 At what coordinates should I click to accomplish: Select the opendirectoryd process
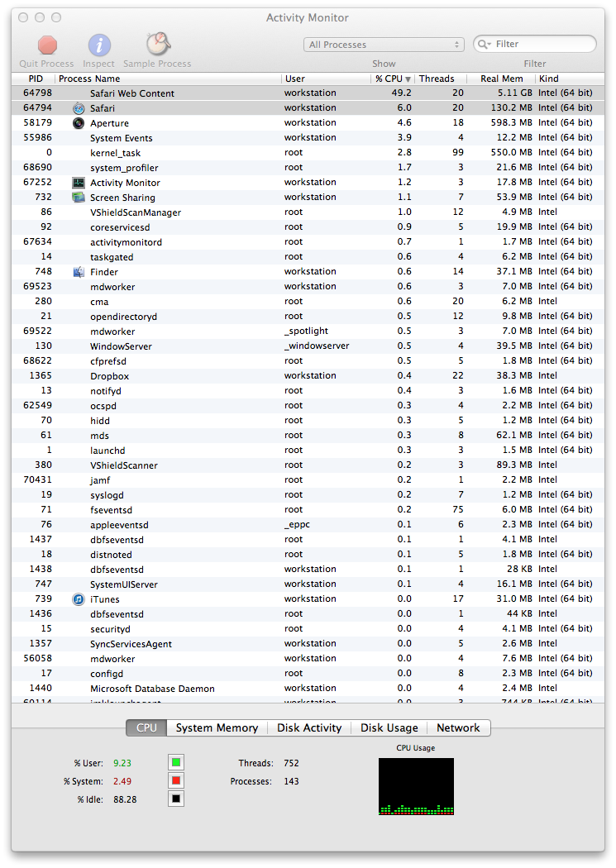pos(308,316)
